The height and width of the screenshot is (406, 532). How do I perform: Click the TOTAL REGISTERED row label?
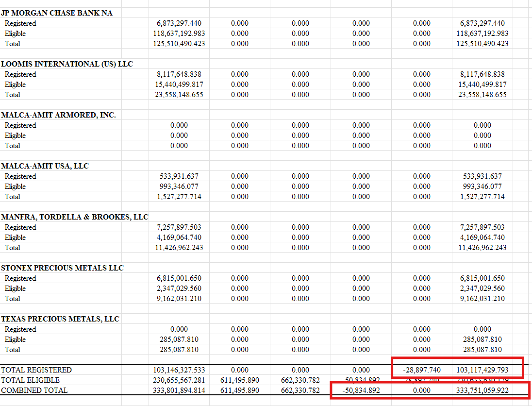36,370
